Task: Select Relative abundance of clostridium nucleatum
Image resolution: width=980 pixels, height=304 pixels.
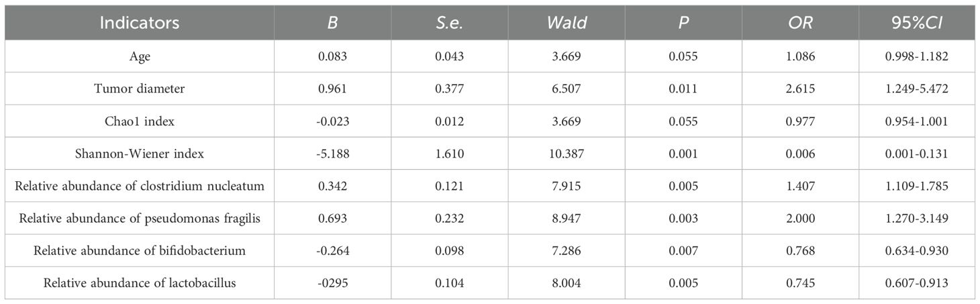Action: click(x=140, y=186)
